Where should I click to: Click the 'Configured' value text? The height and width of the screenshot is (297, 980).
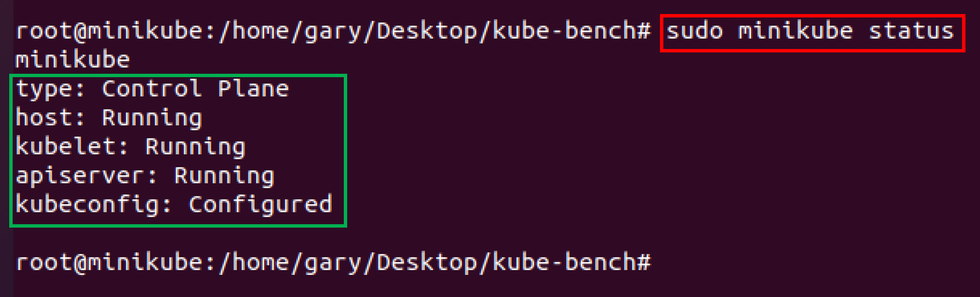pos(260,205)
